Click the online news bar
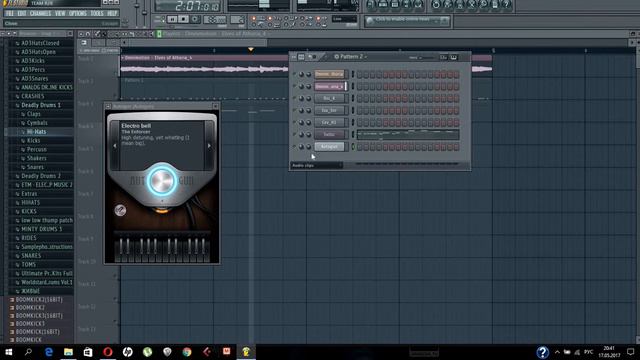This screenshot has width=640, height=360. [x=407, y=20]
